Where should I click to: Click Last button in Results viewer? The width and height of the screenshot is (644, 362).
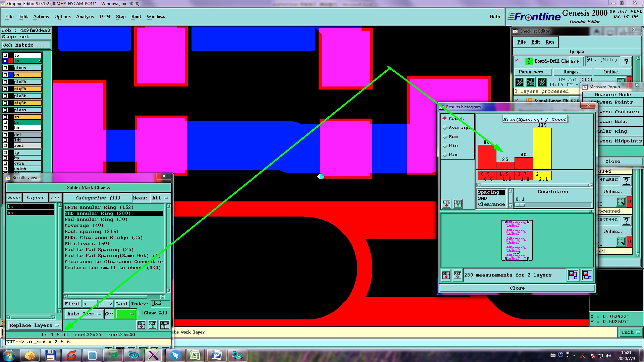tap(122, 304)
